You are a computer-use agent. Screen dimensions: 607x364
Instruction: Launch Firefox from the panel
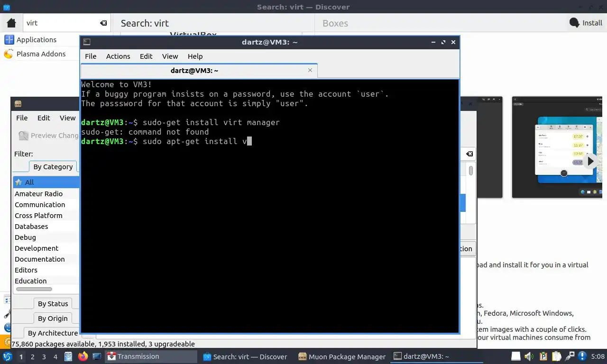click(x=83, y=356)
